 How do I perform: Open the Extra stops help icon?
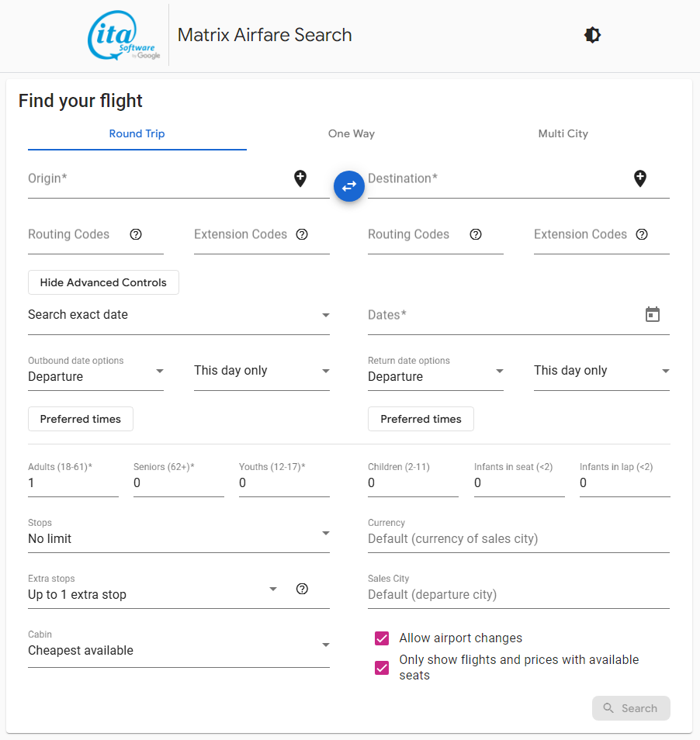(x=302, y=589)
